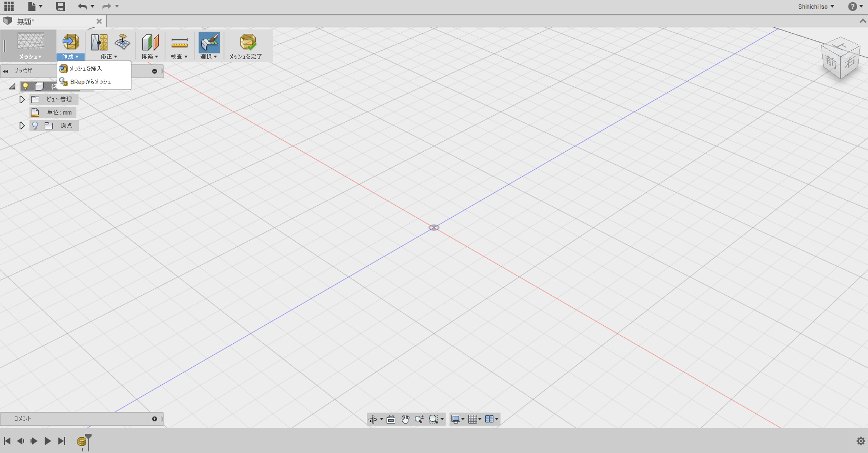Click the Look At navigation icon

[391, 419]
